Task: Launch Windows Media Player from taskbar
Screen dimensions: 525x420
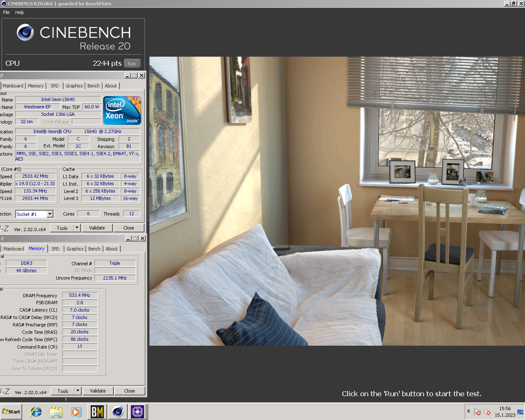Action: pos(76,411)
